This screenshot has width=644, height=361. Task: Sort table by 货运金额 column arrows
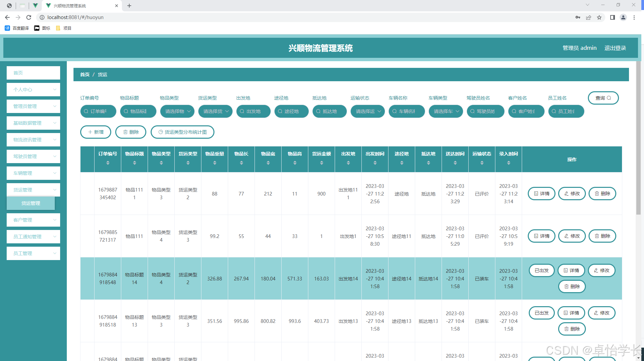pyautogui.click(x=321, y=163)
